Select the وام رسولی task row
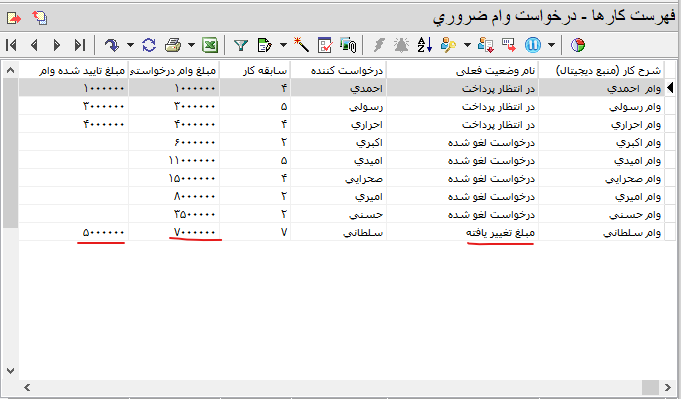 [x=341, y=106]
